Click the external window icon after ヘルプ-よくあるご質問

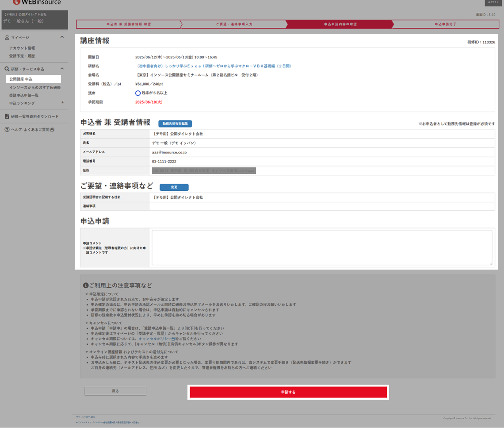(53, 130)
